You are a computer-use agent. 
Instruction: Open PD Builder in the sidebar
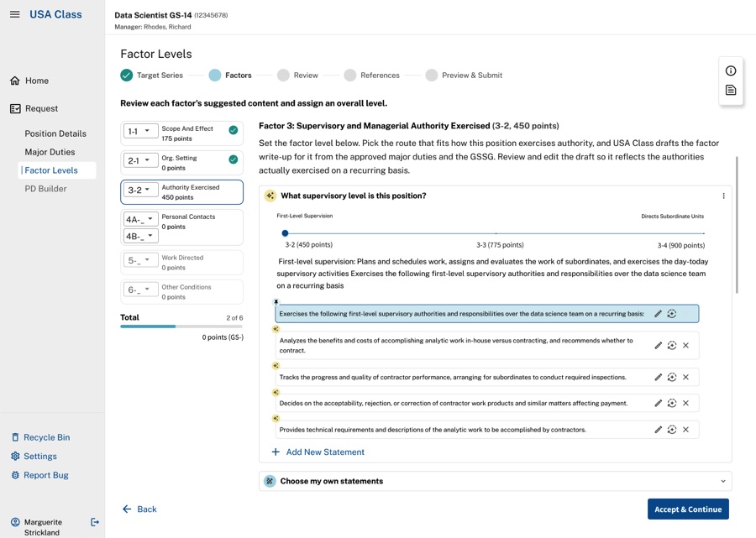click(46, 188)
